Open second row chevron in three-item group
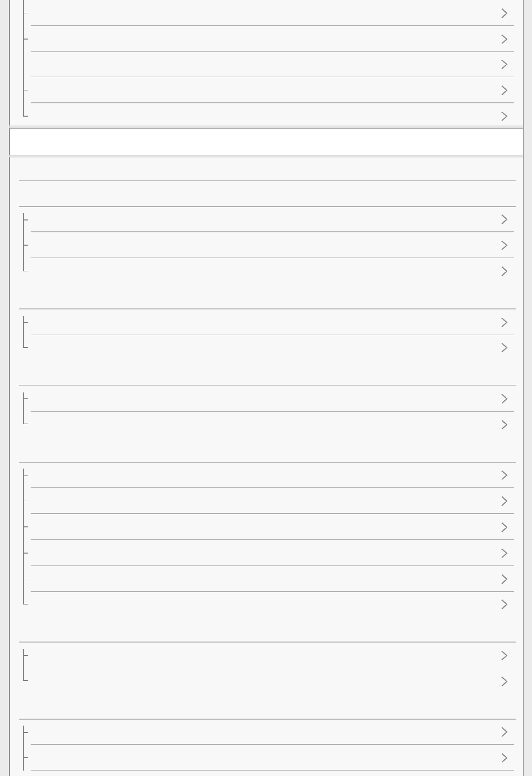532x776 pixels. (504, 245)
